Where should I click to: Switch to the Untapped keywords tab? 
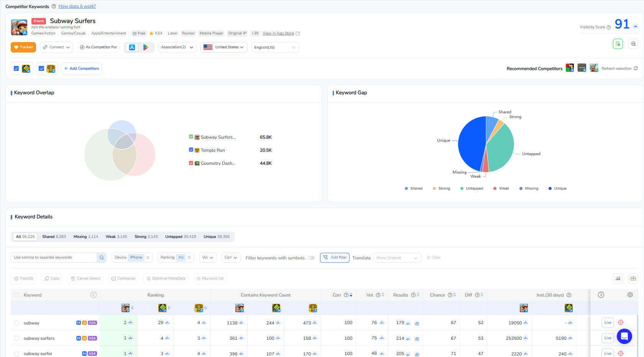pyautogui.click(x=180, y=237)
